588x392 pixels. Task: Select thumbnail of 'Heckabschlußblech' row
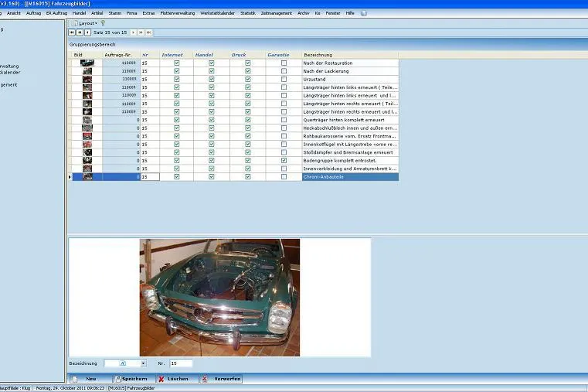[x=87, y=128]
